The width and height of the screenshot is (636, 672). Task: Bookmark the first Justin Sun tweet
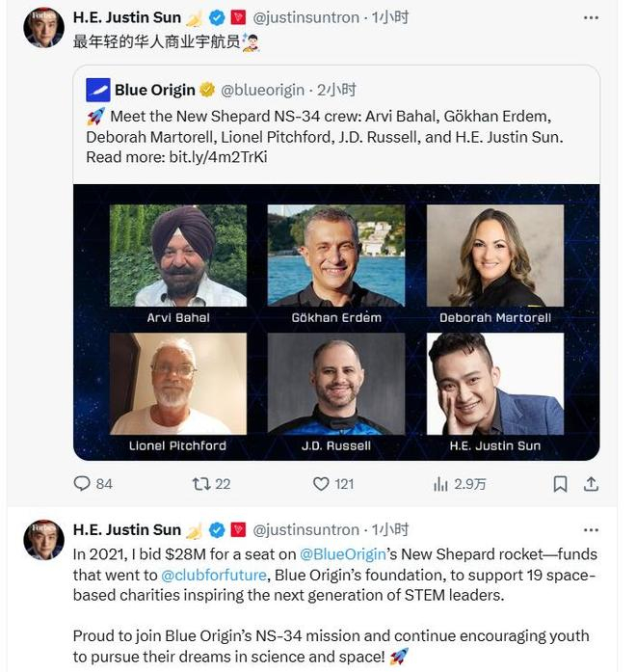coord(560,484)
